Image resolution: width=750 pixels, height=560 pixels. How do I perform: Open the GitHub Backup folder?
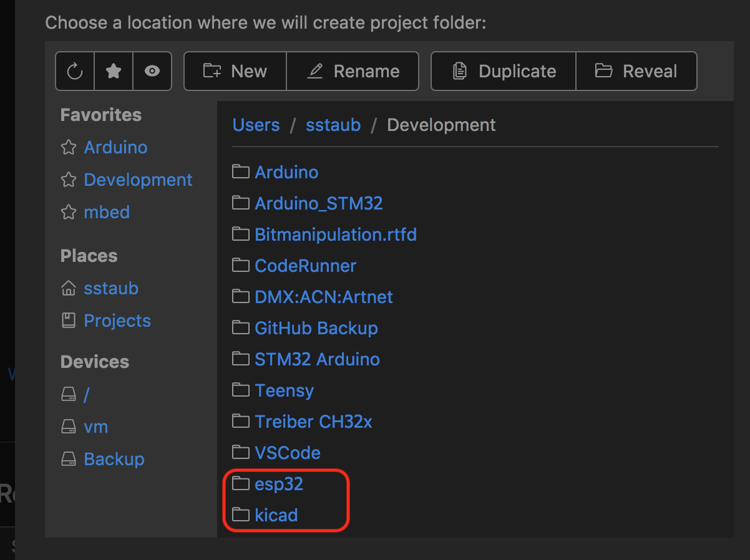click(x=316, y=327)
